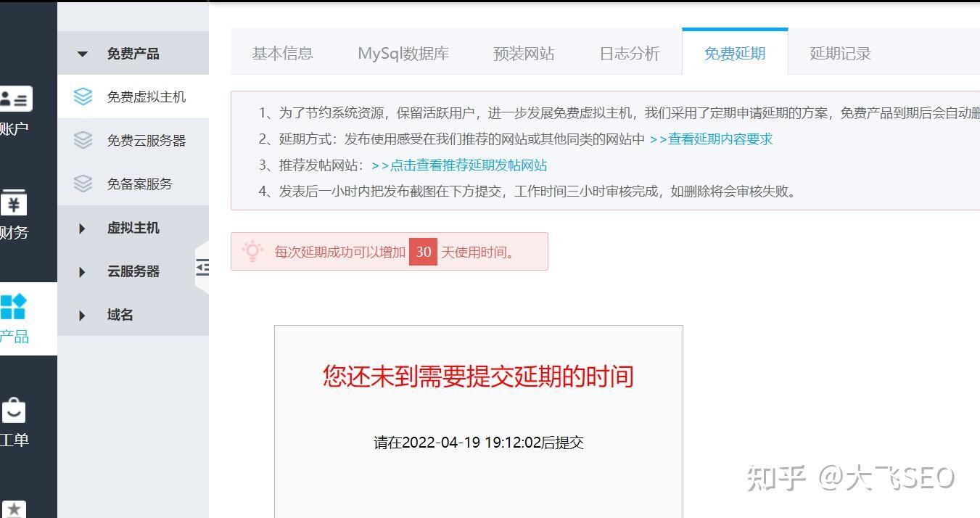The image size is (980, 518).
Task: Open the 财务 finance yen icon
Action: [13, 203]
